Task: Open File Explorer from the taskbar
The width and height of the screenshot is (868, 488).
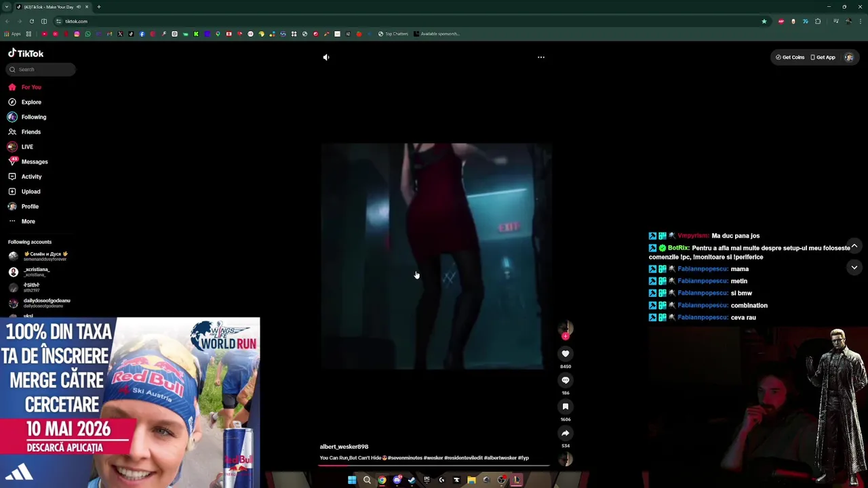Action: [x=471, y=480]
